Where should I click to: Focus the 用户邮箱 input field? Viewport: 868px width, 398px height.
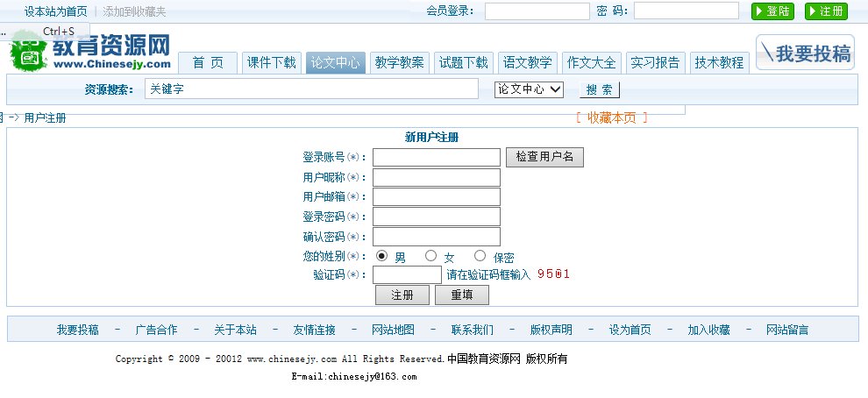point(437,196)
